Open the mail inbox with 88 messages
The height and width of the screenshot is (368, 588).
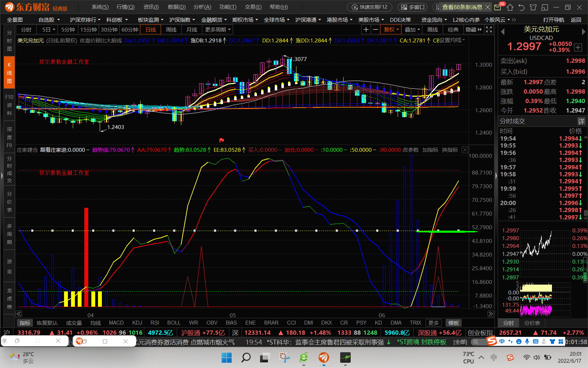pyautogui.click(x=497, y=7)
